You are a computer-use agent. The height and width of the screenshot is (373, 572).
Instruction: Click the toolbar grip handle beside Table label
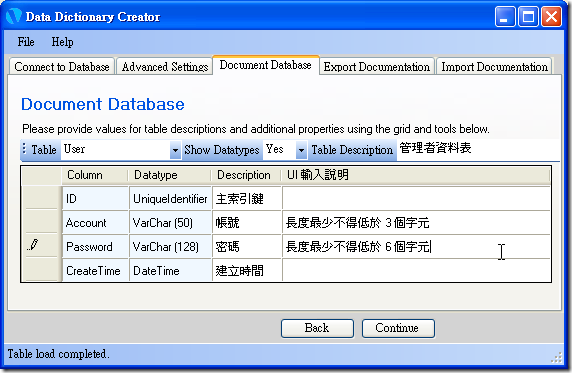24,149
